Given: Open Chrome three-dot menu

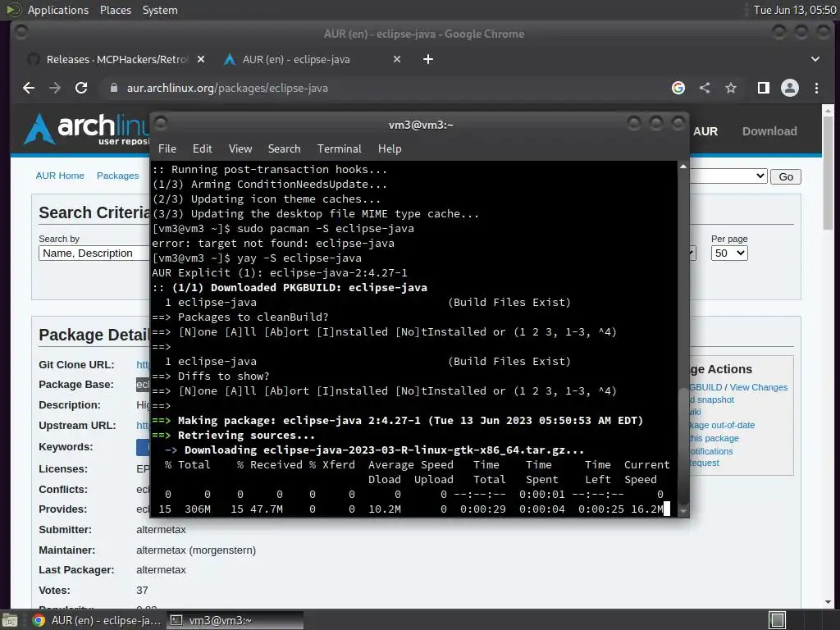Looking at the screenshot, I should pos(816,88).
